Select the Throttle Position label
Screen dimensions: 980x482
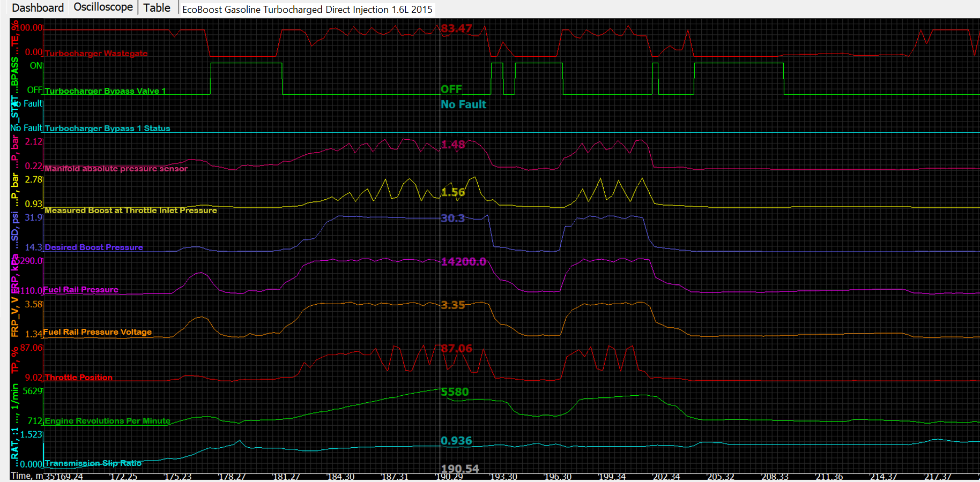point(79,378)
